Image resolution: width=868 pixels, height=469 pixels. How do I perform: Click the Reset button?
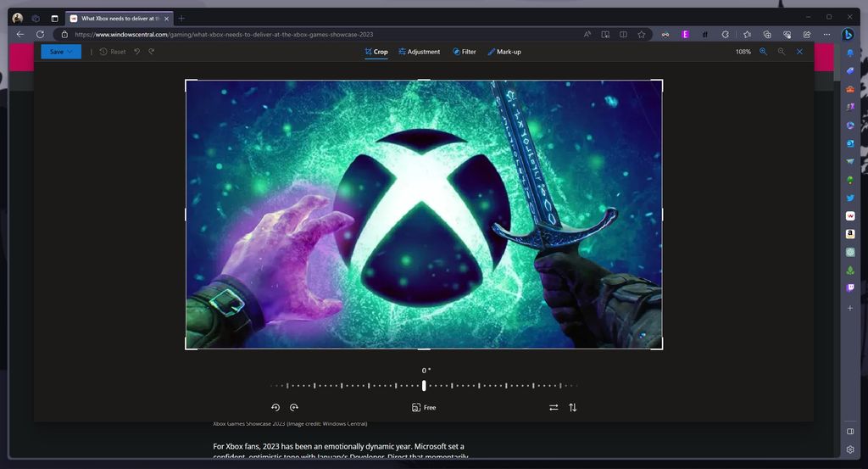(112, 52)
